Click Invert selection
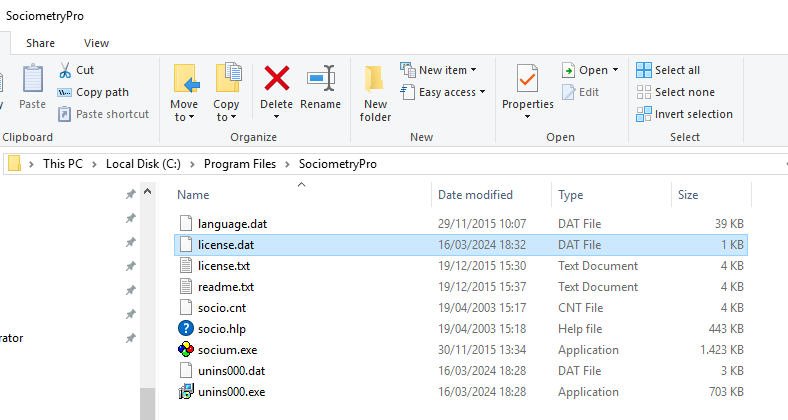 693,114
